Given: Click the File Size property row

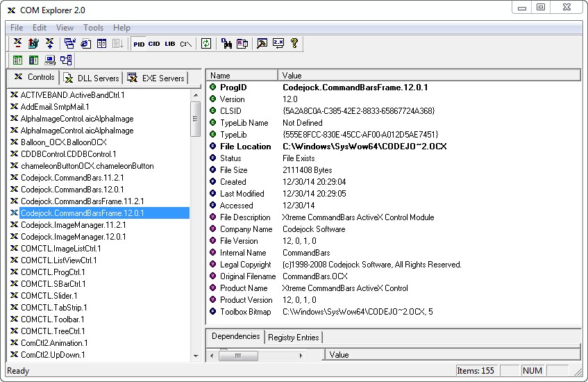Looking at the screenshot, I should 271,170.
